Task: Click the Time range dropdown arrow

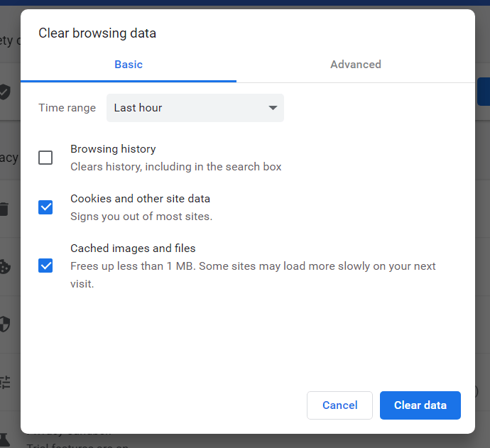Action: point(273,108)
